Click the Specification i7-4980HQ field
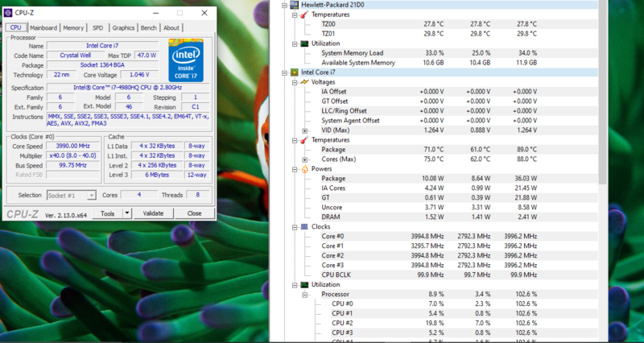 point(128,88)
